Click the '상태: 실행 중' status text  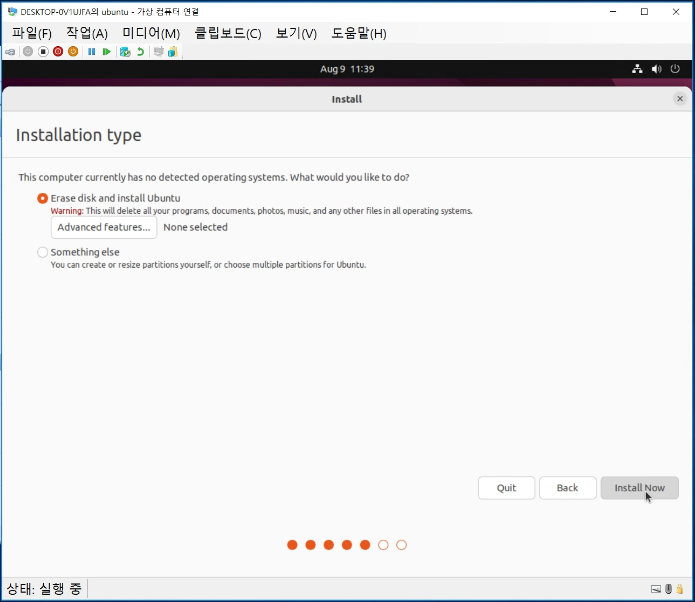pyautogui.click(x=44, y=589)
